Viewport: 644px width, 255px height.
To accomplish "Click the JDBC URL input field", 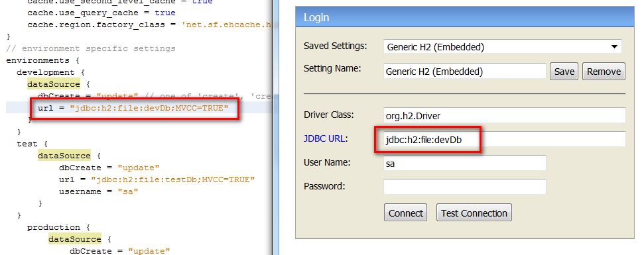I will point(504,139).
